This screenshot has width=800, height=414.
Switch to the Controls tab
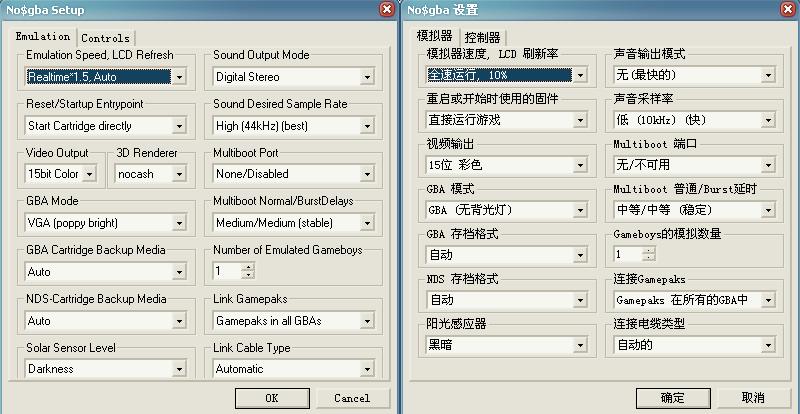click(x=106, y=38)
